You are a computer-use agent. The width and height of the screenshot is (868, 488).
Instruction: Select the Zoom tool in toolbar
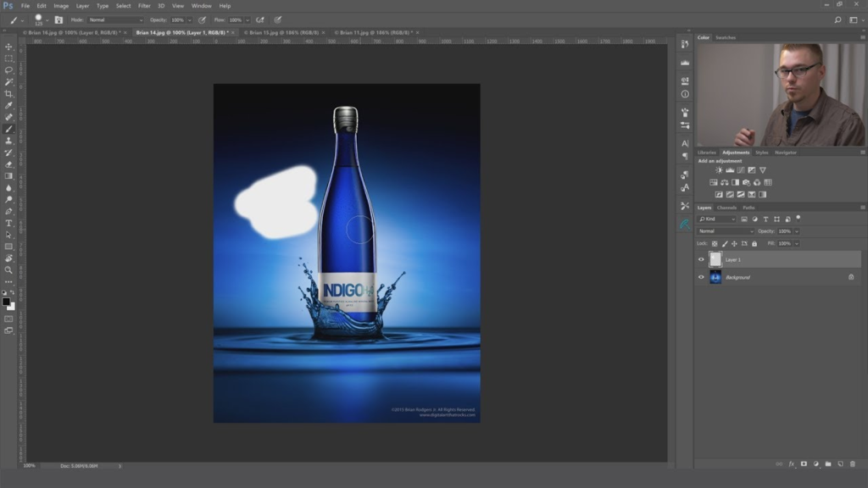coord(8,269)
